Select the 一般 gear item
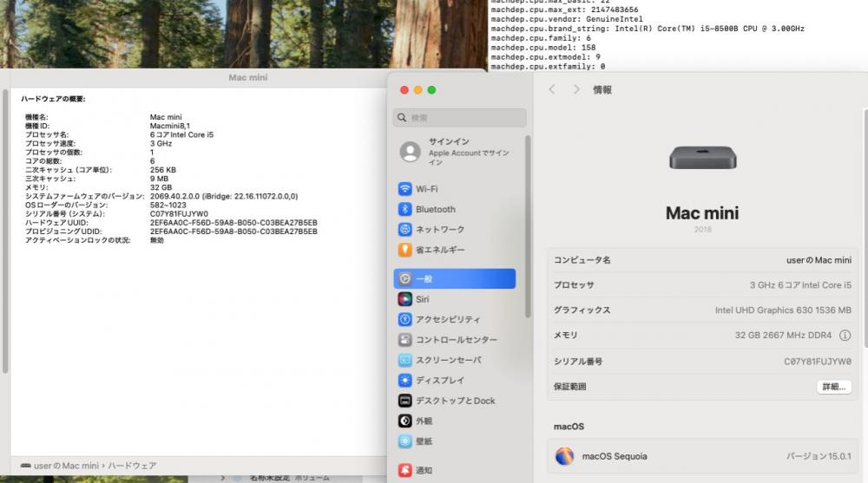Screen dimensions: 868x483 455,279
